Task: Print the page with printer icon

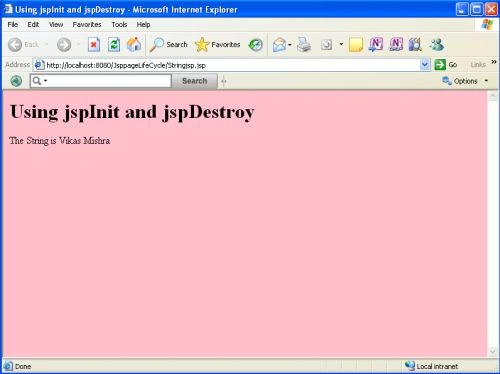Action: click(304, 44)
